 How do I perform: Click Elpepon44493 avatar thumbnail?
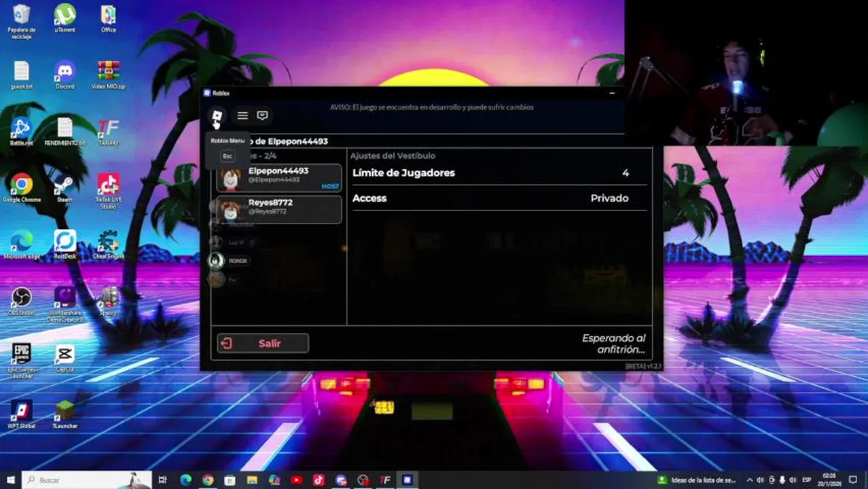[232, 179]
